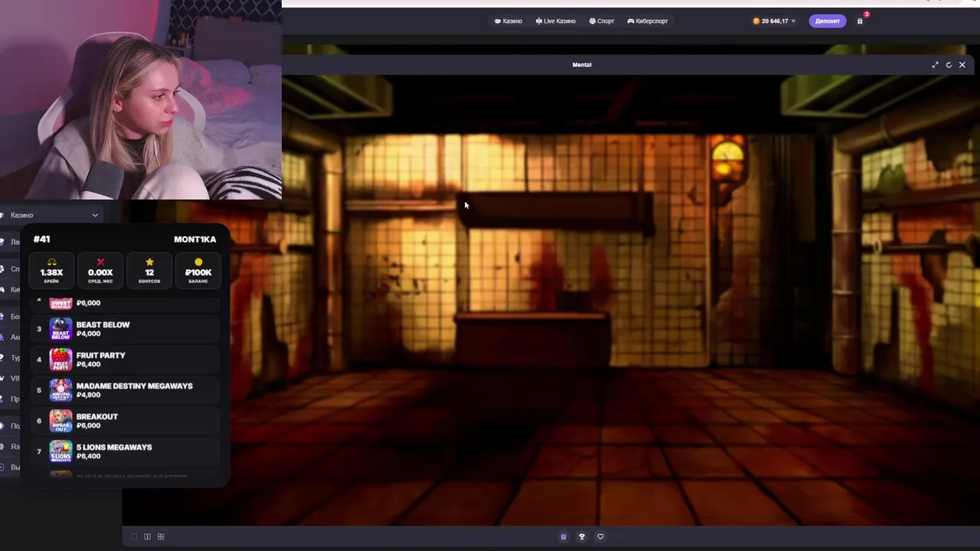The height and width of the screenshot is (551, 980).
Task: Open the Казино section in top navigation
Action: [508, 21]
